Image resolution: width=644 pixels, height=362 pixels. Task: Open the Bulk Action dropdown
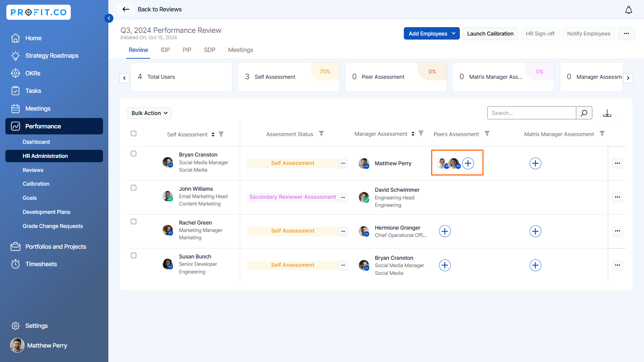click(x=149, y=113)
